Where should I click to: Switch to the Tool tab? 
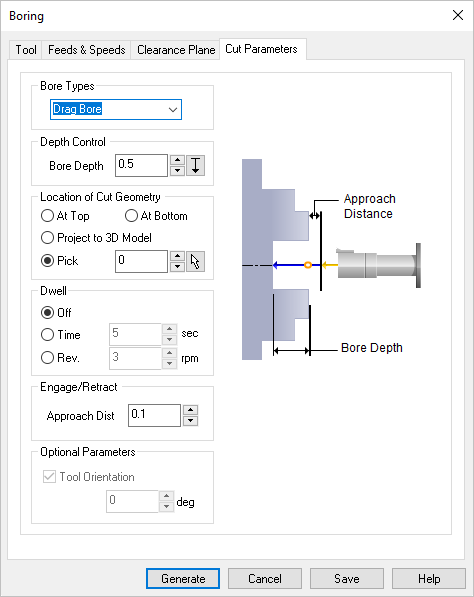point(26,50)
